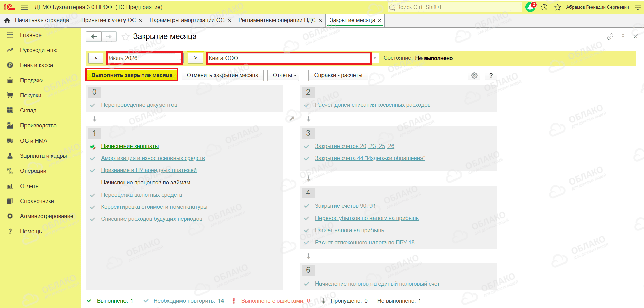
Task: Open the Отчеты dropdown button
Action: [x=283, y=75]
